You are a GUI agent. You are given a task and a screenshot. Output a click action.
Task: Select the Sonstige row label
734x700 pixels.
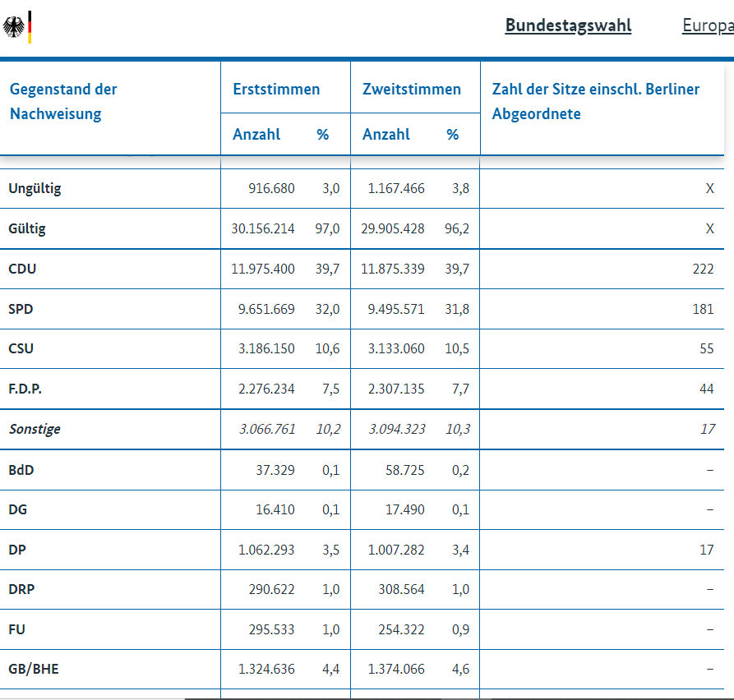click(x=35, y=429)
